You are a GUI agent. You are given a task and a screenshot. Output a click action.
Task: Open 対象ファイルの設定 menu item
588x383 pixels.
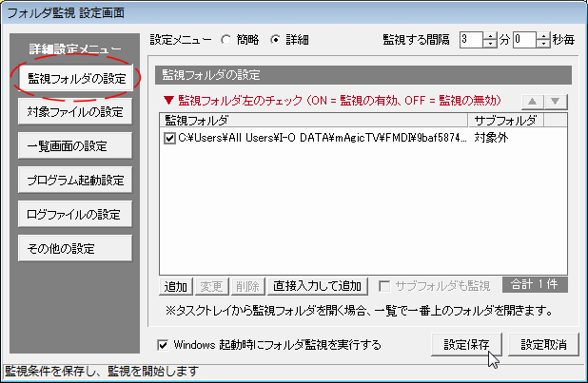pyautogui.click(x=74, y=112)
